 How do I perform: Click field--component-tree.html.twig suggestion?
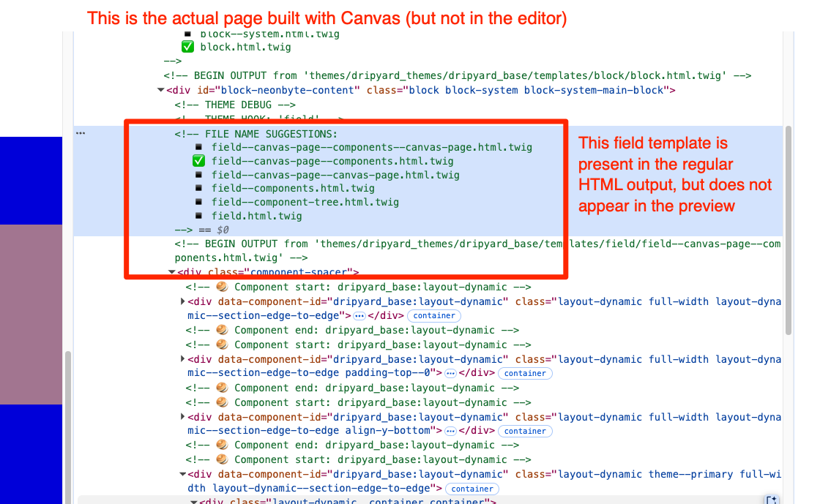click(305, 202)
